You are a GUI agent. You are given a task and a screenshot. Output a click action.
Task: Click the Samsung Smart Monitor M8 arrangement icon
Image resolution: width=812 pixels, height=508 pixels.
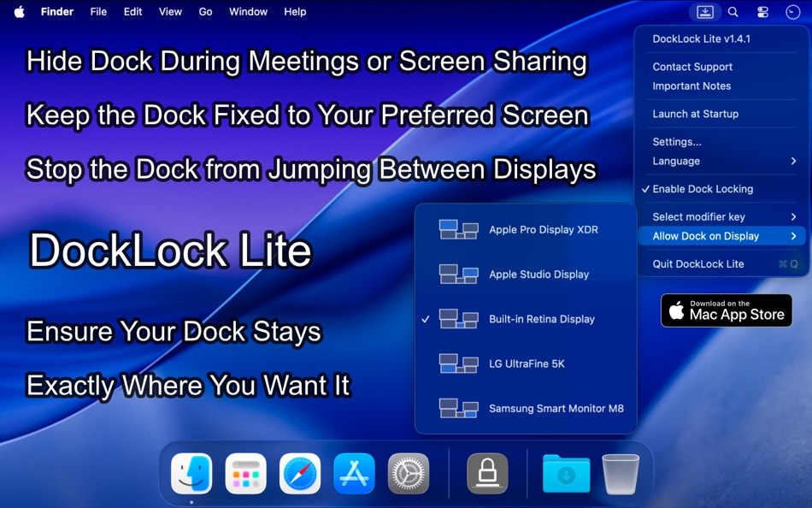[458, 408]
